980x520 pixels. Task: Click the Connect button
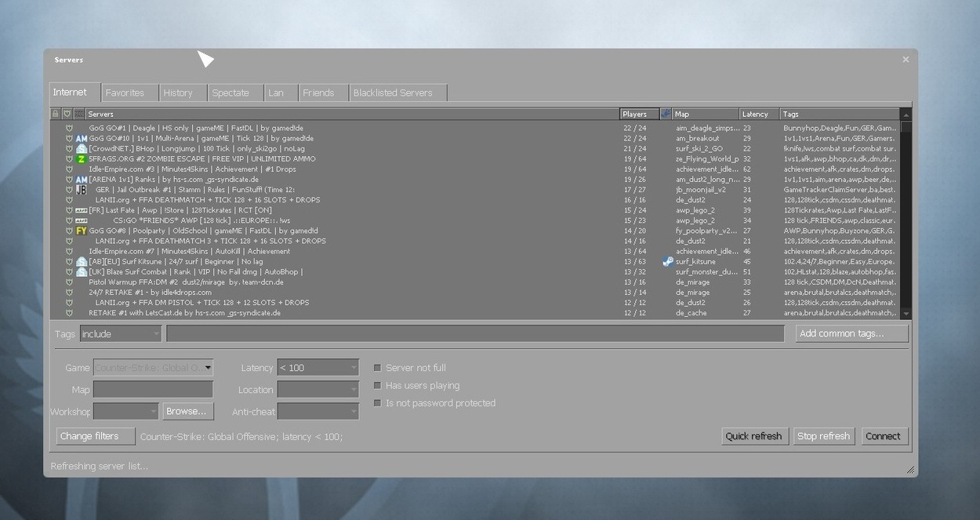click(x=884, y=436)
